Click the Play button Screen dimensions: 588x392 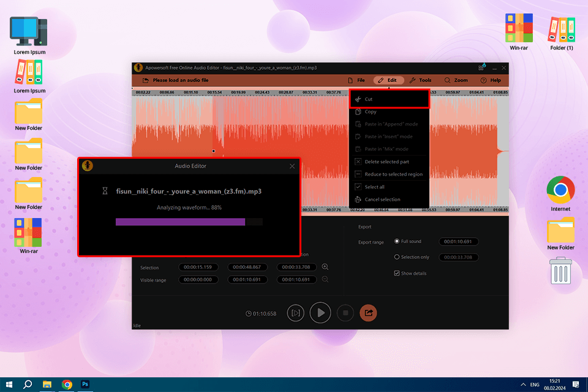(x=320, y=313)
